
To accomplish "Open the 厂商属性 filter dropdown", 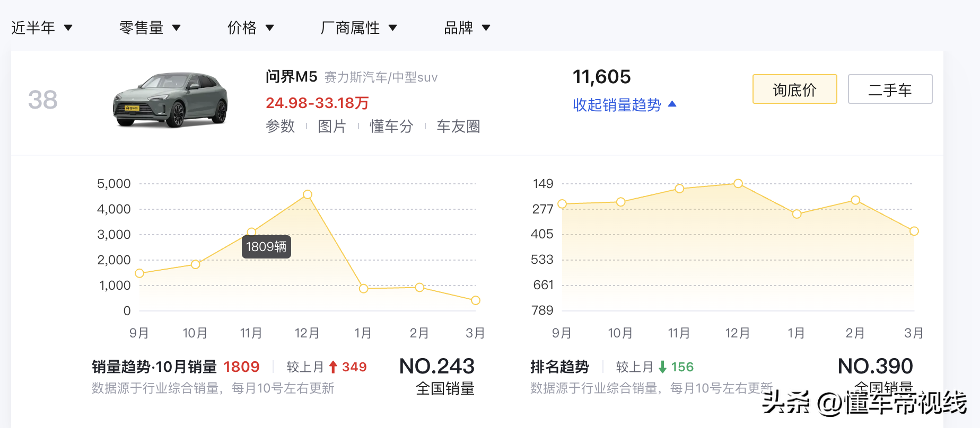I will tap(359, 28).
